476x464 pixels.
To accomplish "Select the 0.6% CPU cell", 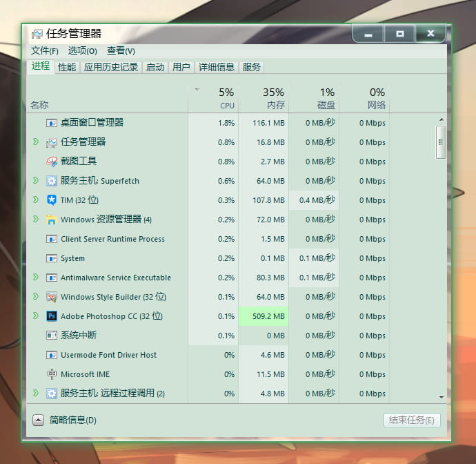I will pyautogui.click(x=213, y=181).
